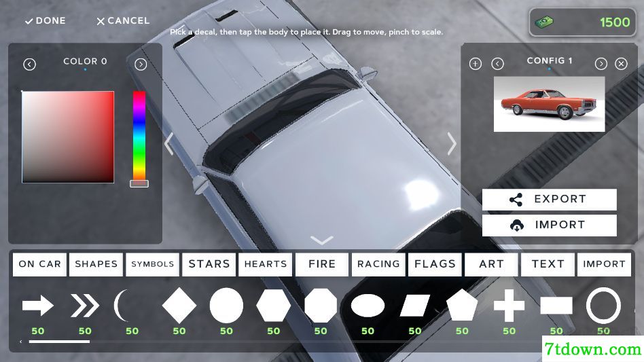Open the IMPORT tab in decal categories
The width and height of the screenshot is (644, 362).
[604, 264]
